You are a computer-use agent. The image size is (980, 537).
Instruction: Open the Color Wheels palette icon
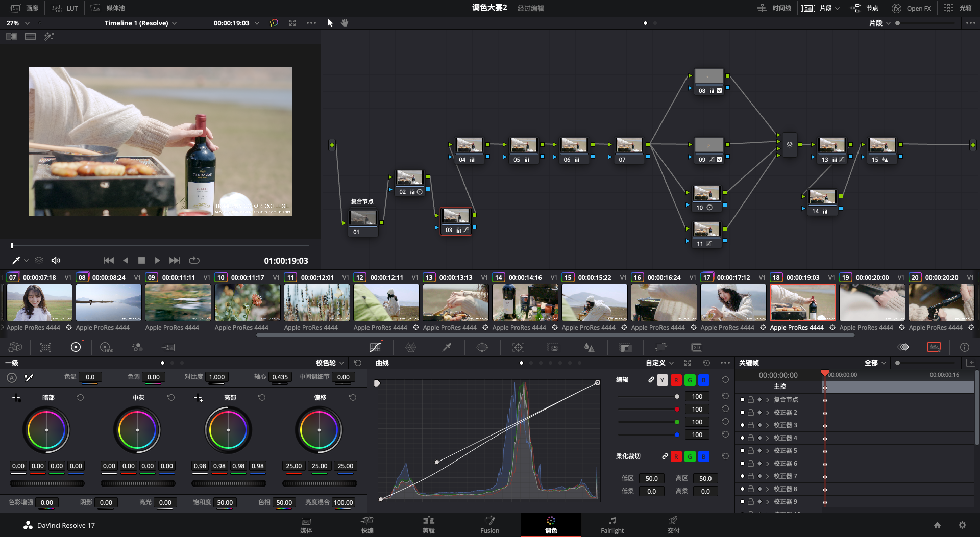76,347
